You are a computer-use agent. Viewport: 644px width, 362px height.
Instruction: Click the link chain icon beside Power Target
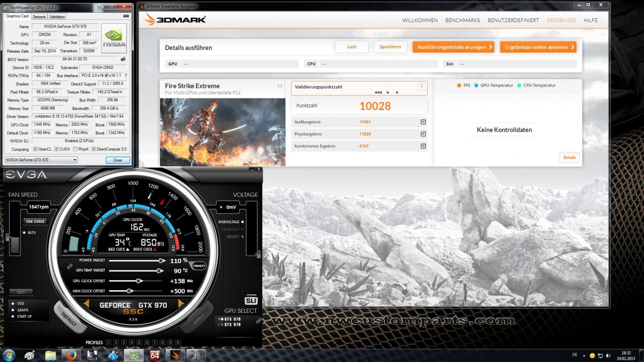tap(69, 266)
